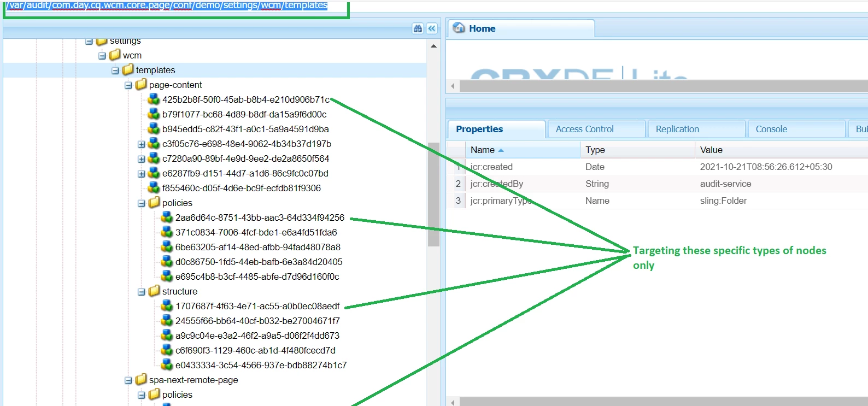Collapse policies folder under spa-next-remote-page

click(142, 395)
